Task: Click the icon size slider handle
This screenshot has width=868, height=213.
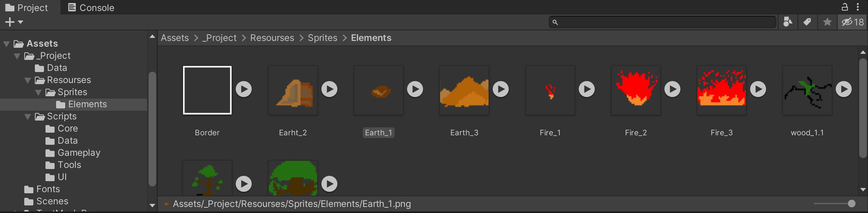Action: [852, 204]
